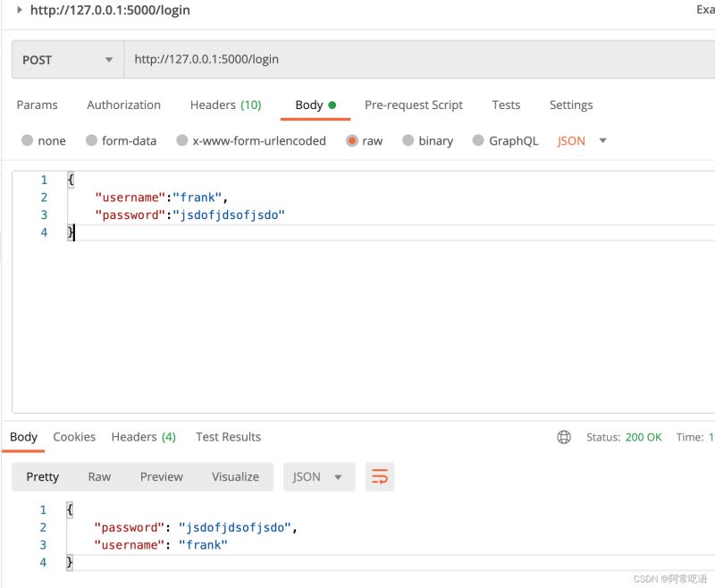Click the Raw response view button
Viewport: 715px width, 588px height.
coord(99,477)
